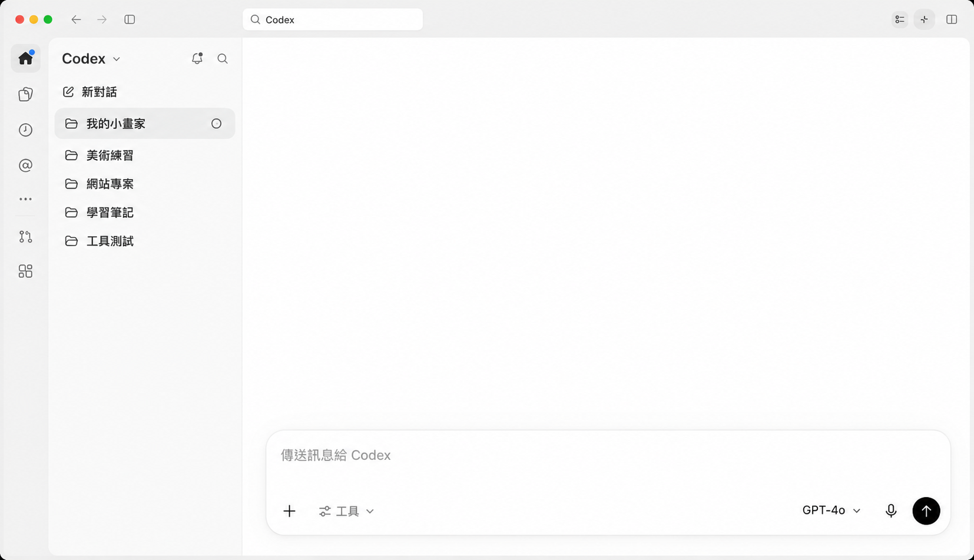This screenshot has width=974, height=560.
Task: Open the apps grid icon
Action: click(25, 271)
